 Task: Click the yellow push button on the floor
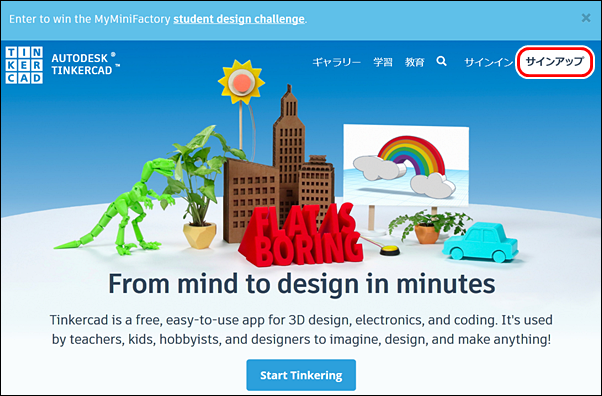click(x=390, y=251)
